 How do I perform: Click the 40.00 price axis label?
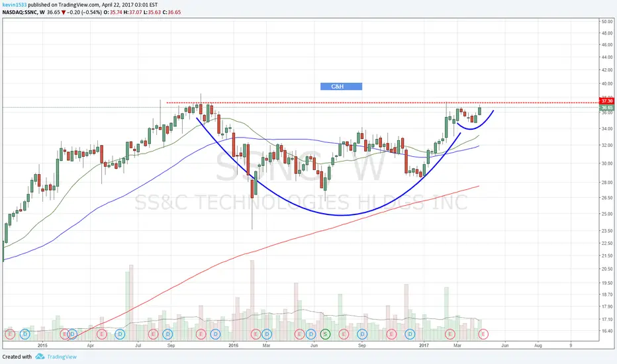tap(607, 84)
